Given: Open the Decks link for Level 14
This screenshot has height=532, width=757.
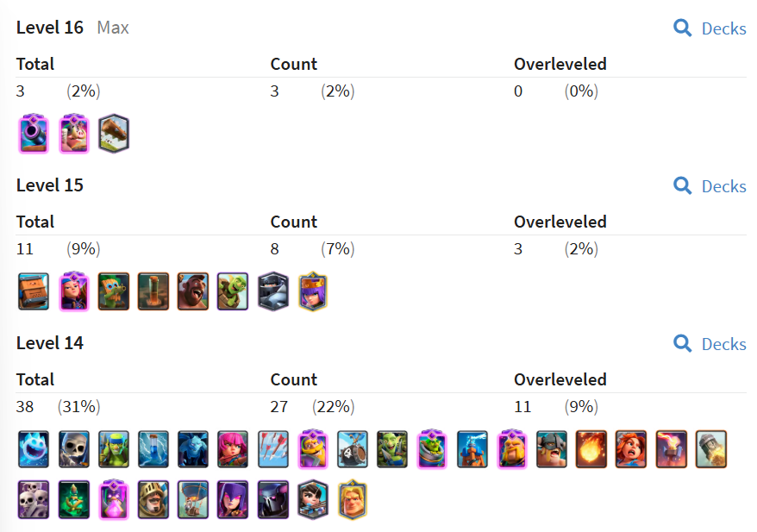Looking at the screenshot, I should pos(710,344).
